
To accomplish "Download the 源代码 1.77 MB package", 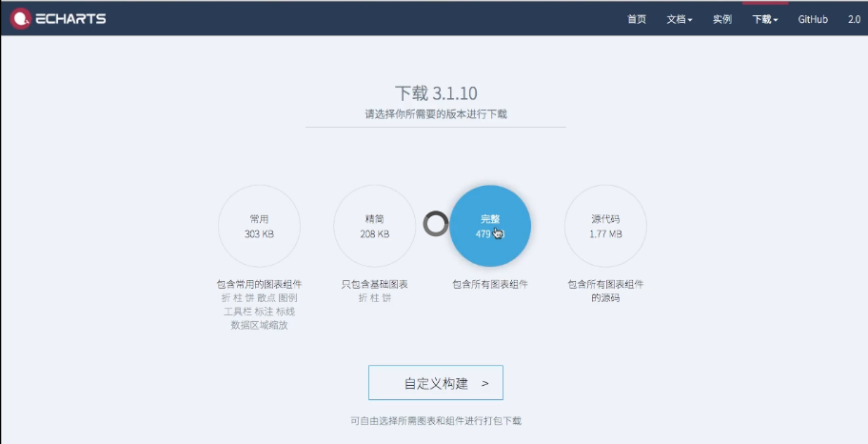I will click(605, 226).
